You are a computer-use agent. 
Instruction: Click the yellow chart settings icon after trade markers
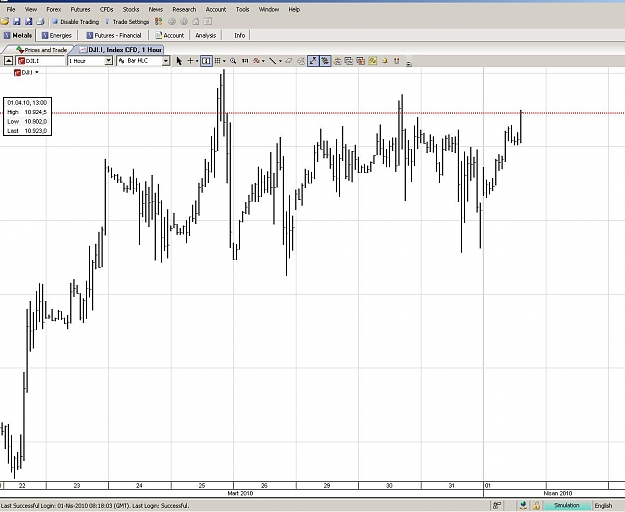[337, 61]
